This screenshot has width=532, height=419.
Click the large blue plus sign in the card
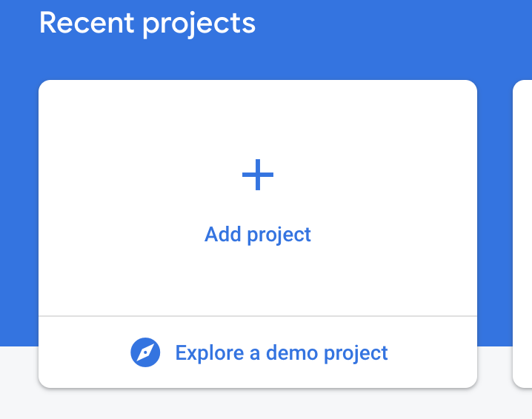(x=258, y=175)
